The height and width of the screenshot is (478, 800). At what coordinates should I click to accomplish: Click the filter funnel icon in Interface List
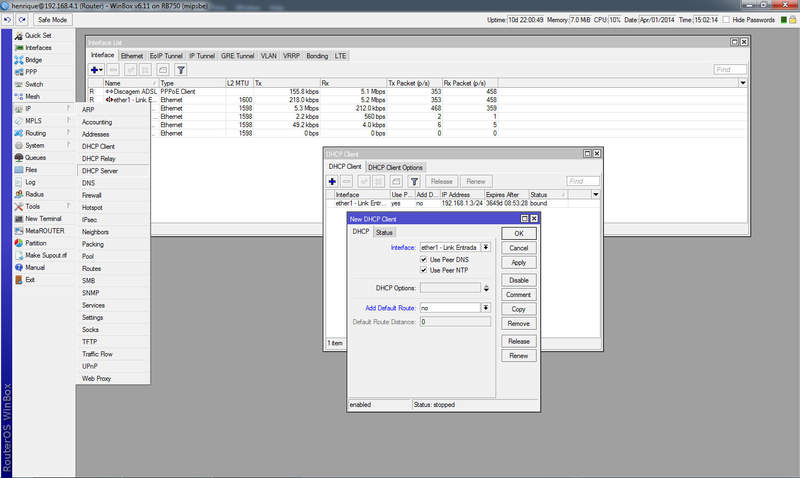coord(180,70)
